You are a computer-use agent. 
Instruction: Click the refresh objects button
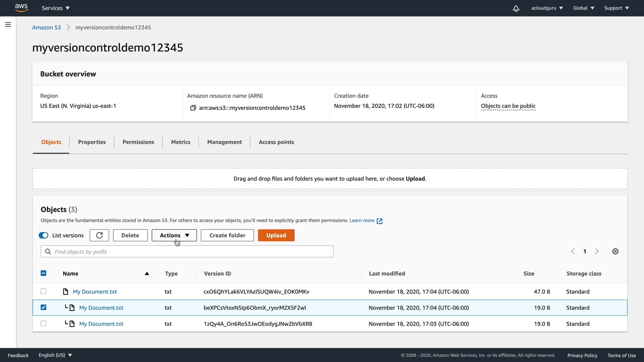tap(99, 235)
